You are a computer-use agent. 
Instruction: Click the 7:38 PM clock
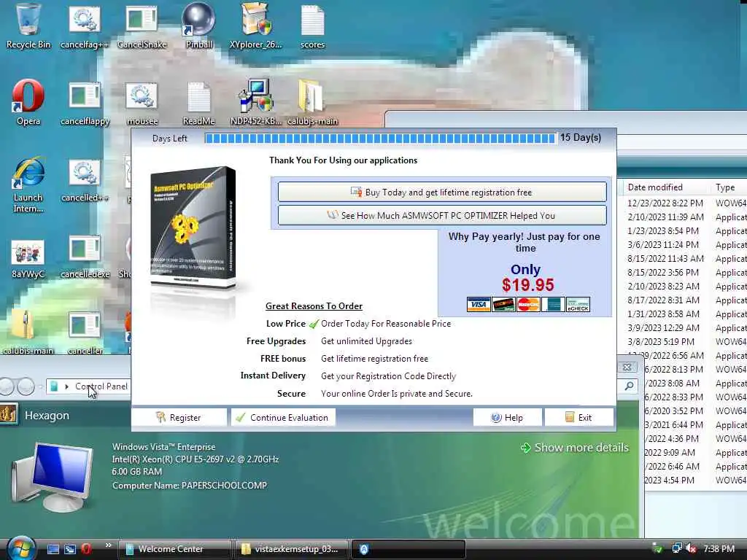coord(719,549)
